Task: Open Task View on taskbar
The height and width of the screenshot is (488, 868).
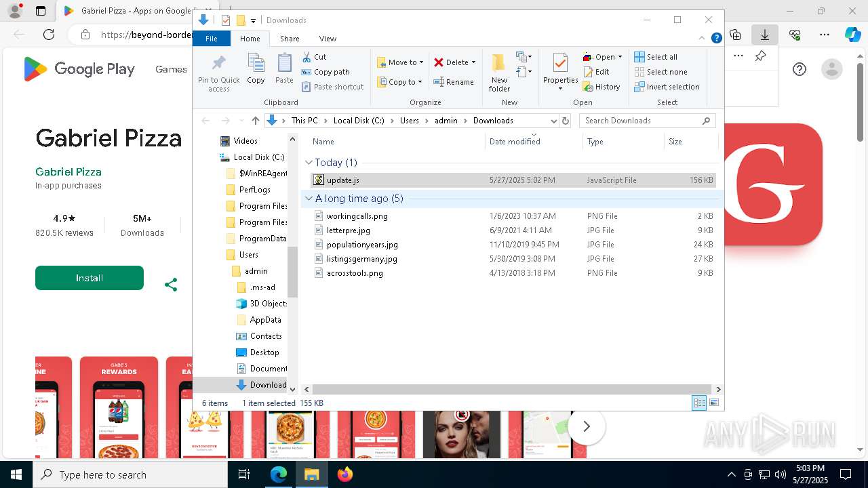Action: 245,474
